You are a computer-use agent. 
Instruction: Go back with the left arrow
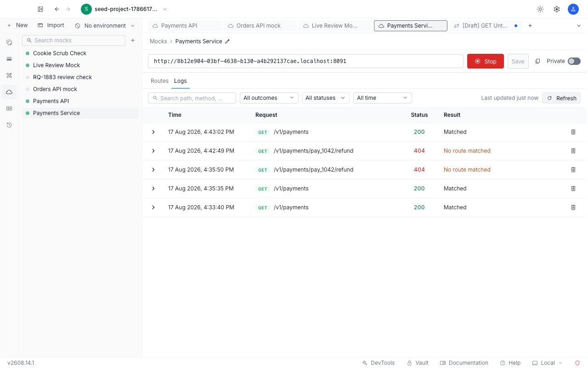(57, 9)
